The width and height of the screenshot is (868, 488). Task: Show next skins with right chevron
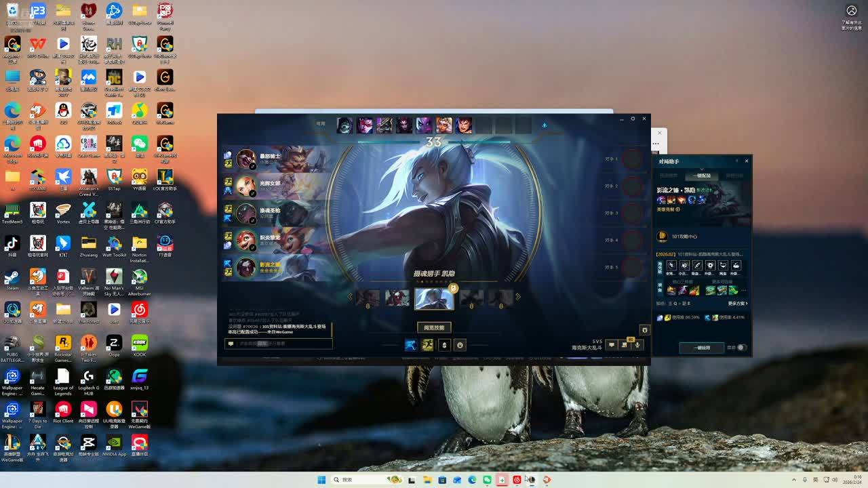tap(518, 296)
